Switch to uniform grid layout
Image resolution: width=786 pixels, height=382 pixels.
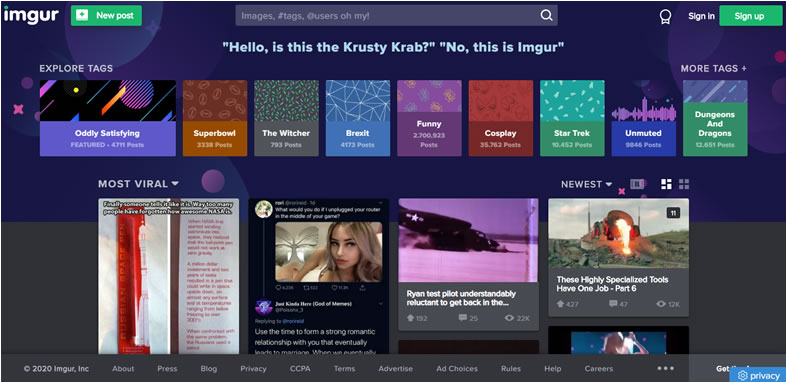684,184
